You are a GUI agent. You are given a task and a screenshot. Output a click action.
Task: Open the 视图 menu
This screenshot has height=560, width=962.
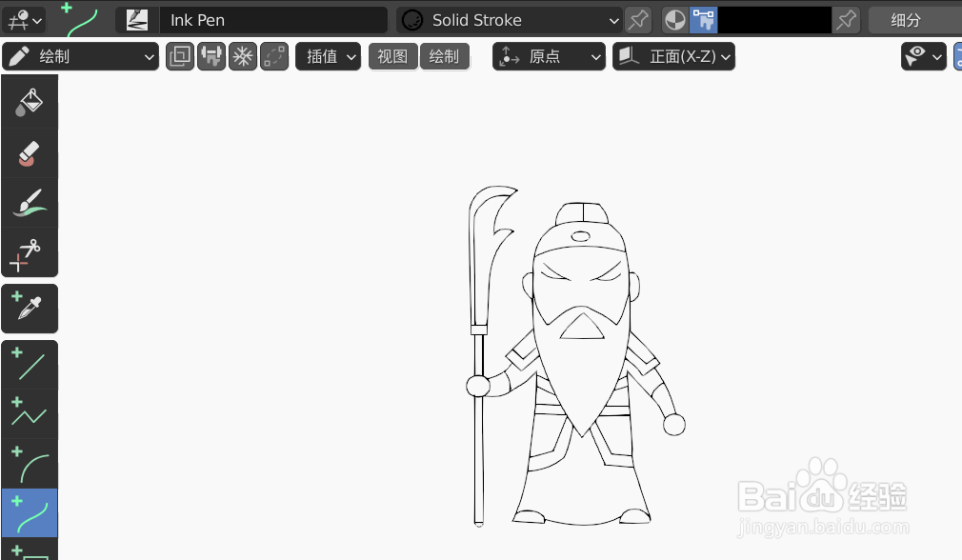pyautogui.click(x=392, y=56)
